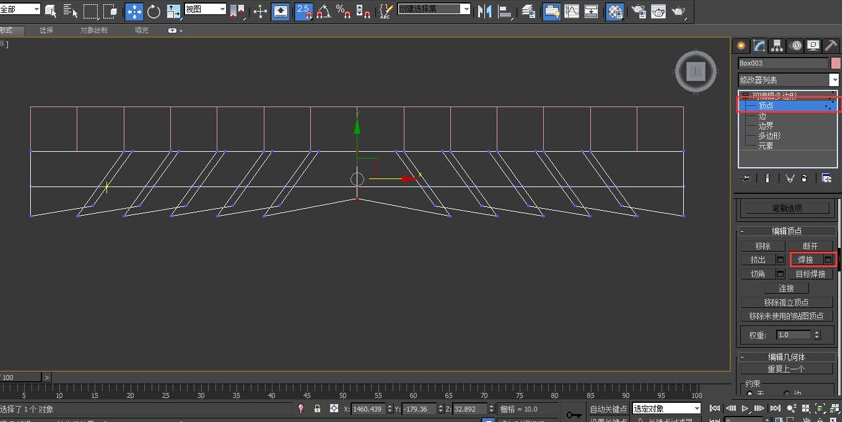Select 边 sub-object level in stack
Viewport: 842px width, 422px height.
(762, 117)
